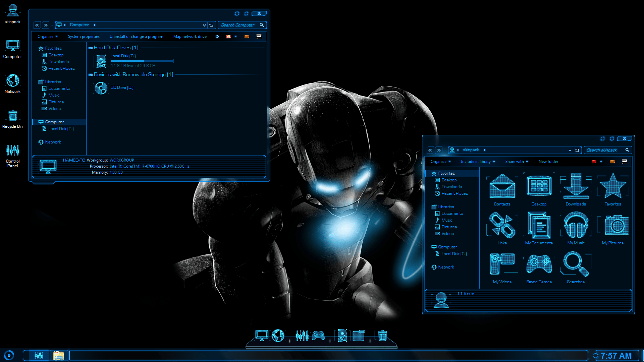Open the Include in library dropdown
The width and height of the screenshot is (644, 362).
point(478,161)
